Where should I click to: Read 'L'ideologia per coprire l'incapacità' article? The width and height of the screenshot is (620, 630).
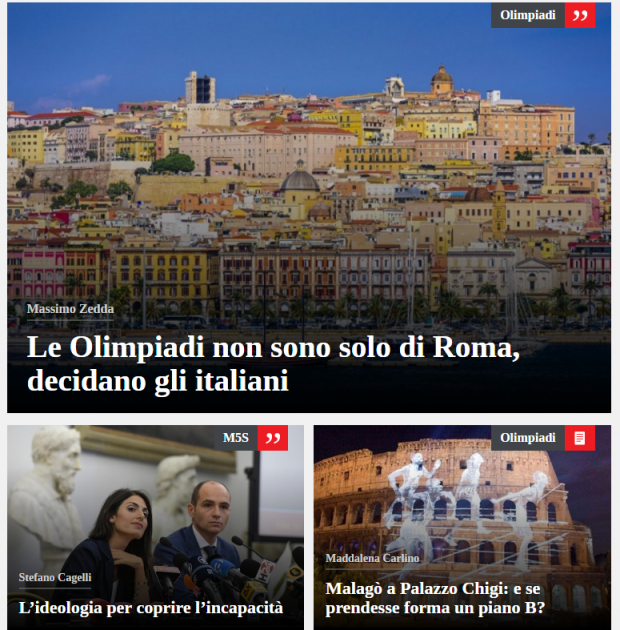point(151,608)
